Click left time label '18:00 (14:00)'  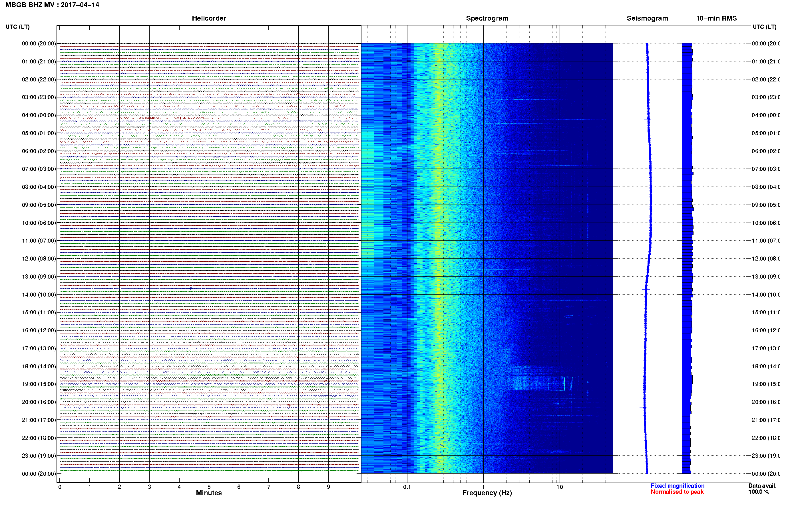(x=39, y=366)
